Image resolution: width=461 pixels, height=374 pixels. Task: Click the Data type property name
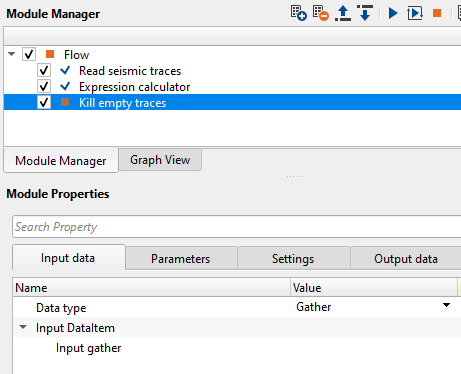coord(61,308)
